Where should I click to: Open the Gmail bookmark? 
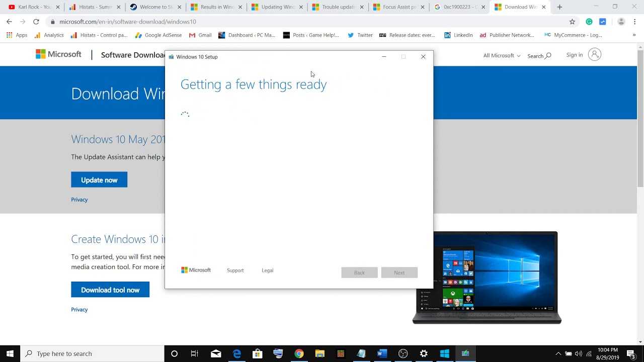(x=200, y=35)
